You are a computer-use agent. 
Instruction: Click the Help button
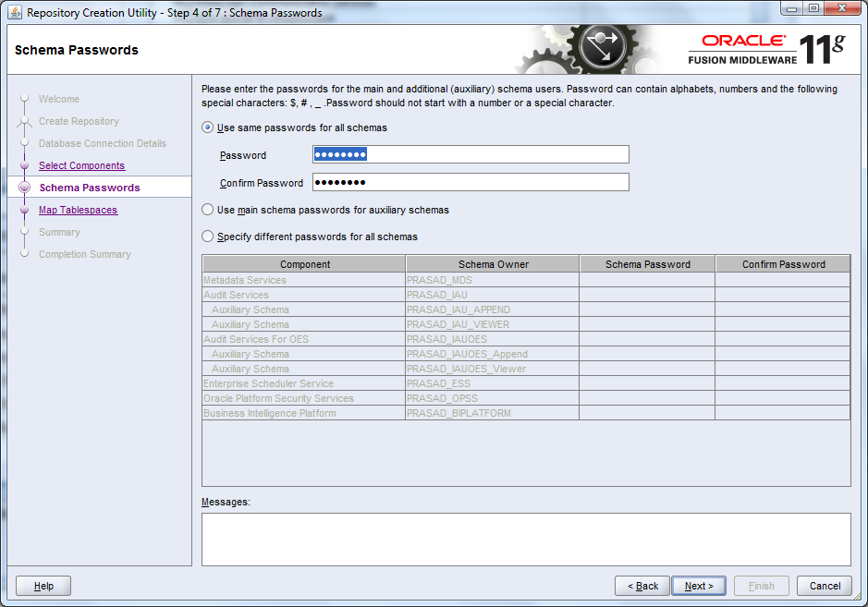(x=43, y=586)
